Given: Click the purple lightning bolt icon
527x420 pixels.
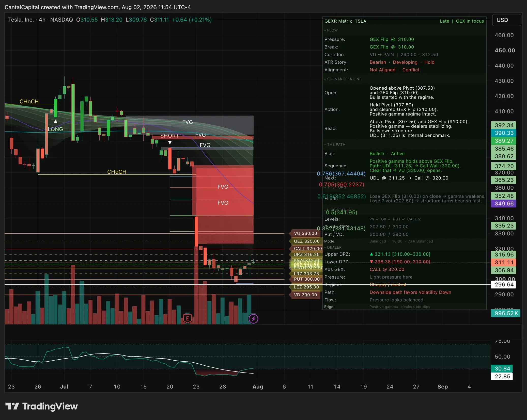Looking at the screenshot, I should (253, 319).
